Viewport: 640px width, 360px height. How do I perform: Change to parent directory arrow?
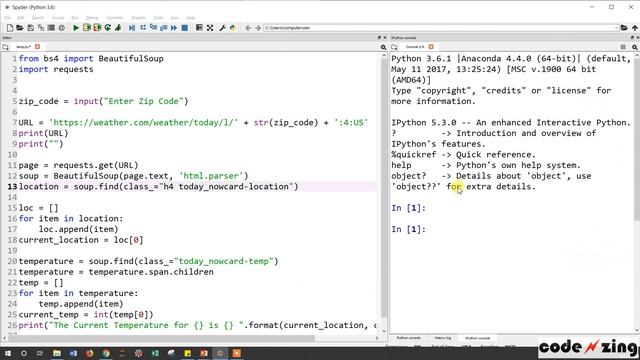click(x=635, y=28)
